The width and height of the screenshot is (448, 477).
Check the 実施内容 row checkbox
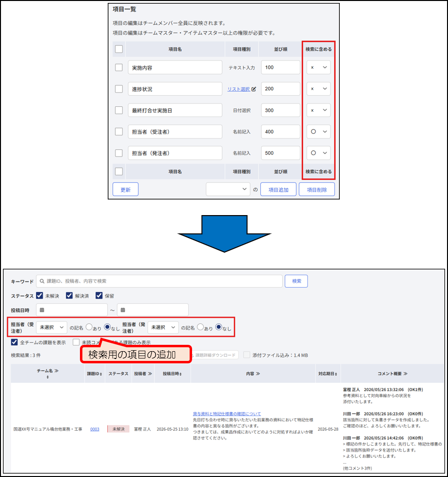pyautogui.click(x=119, y=67)
